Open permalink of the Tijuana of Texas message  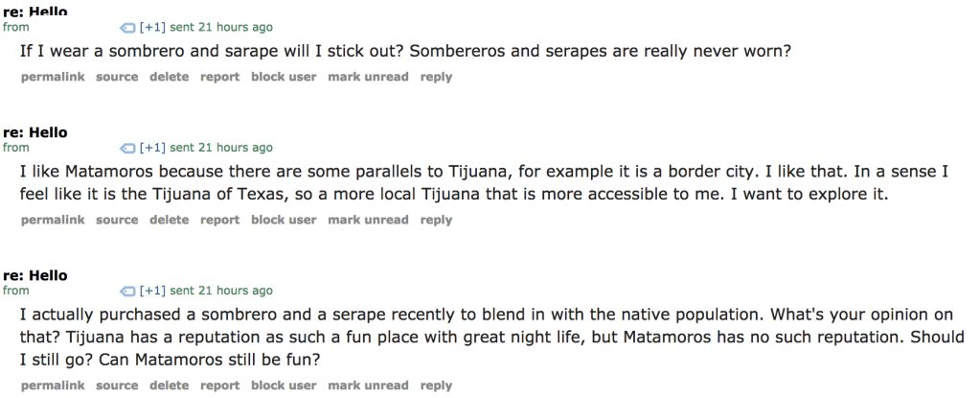(53, 220)
